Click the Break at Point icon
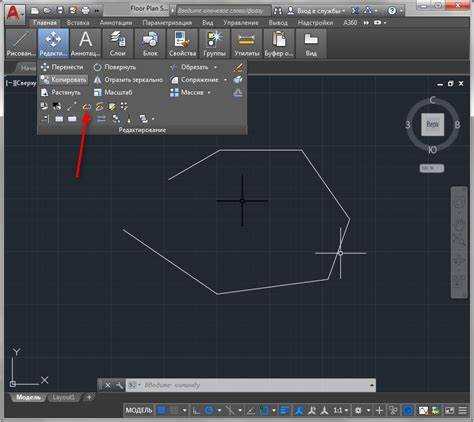Image resolution: width=474 pixels, height=422 pixels. pyautogui.click(x=72, y=119)
